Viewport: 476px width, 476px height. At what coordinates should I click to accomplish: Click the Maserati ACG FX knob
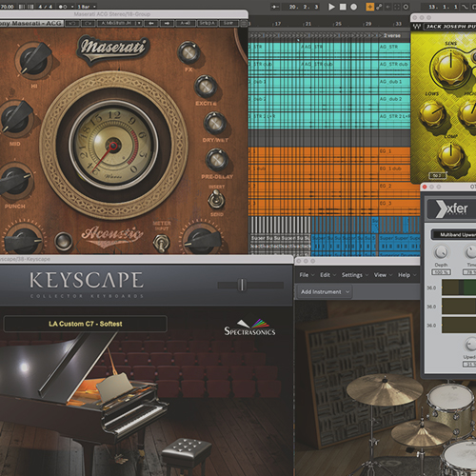(189, 52)
